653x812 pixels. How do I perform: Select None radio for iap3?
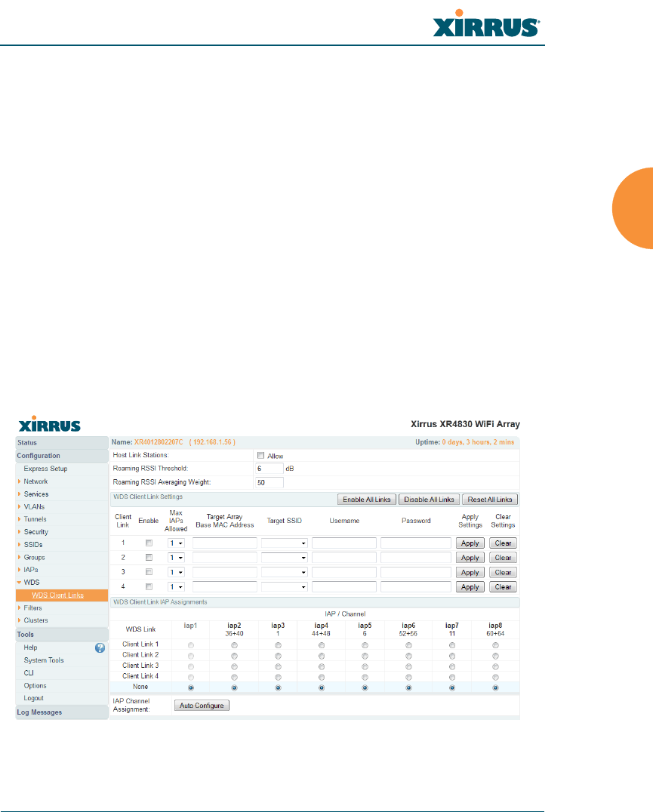(x=278, y=688)
